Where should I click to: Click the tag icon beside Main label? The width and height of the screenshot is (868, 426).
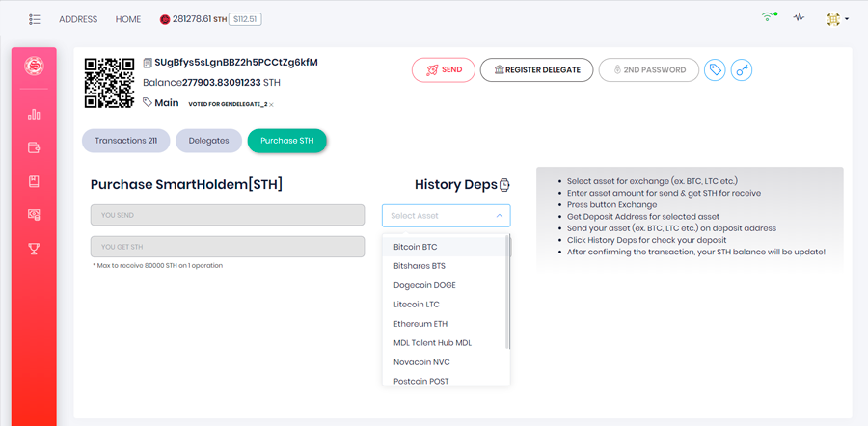[148, 102]
